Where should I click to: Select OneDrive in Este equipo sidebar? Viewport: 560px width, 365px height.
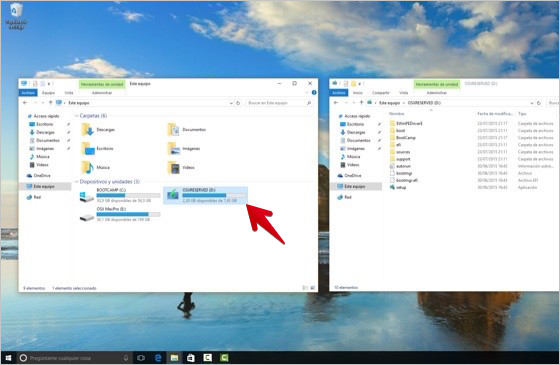(39, 176)
